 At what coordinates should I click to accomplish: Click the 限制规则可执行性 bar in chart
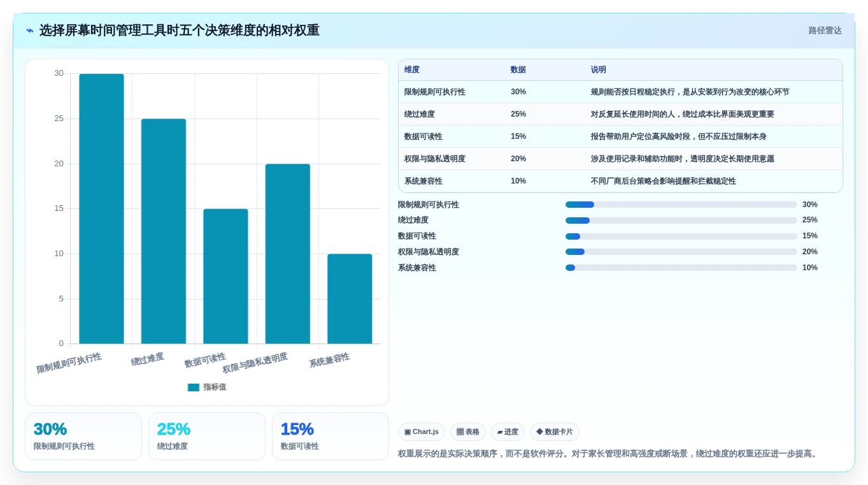point(101,209)
